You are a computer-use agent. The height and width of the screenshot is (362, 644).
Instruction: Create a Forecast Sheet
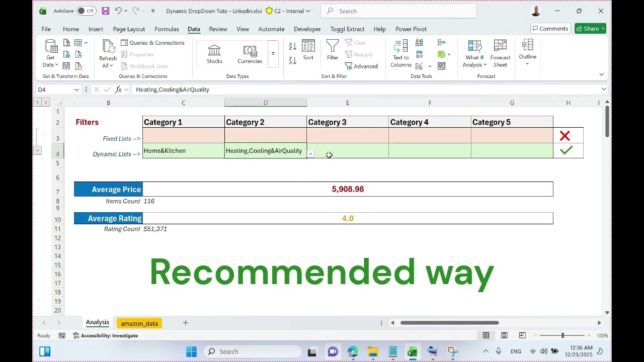(500, 54)
